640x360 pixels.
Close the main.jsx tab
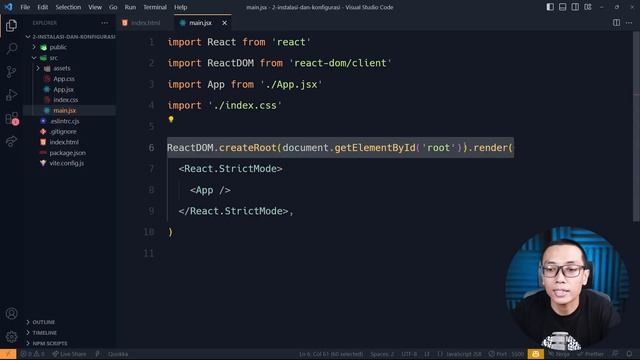pos(224,23)
